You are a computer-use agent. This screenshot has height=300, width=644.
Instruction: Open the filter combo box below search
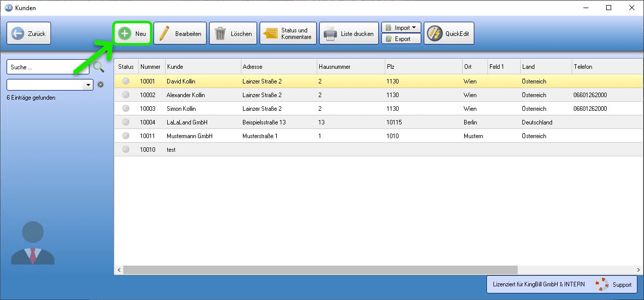click(89, 85)
